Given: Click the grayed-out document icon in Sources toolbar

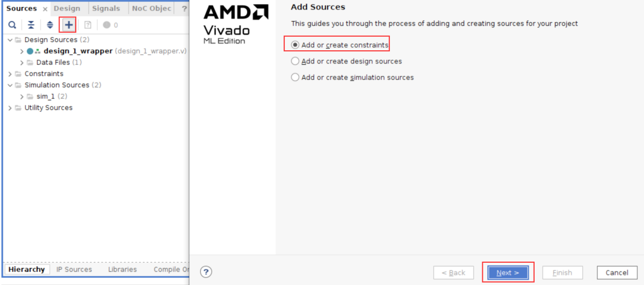Looking at the screenshot, I should point(88,25).
